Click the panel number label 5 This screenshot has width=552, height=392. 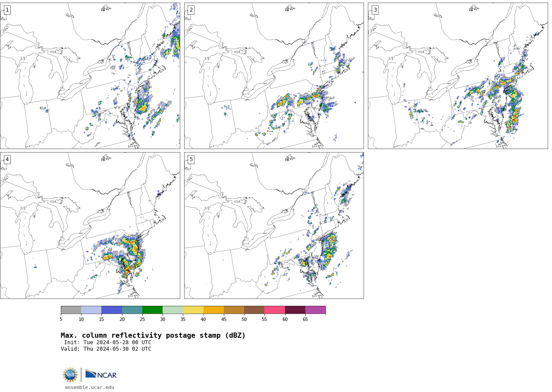tap(191, 159)
